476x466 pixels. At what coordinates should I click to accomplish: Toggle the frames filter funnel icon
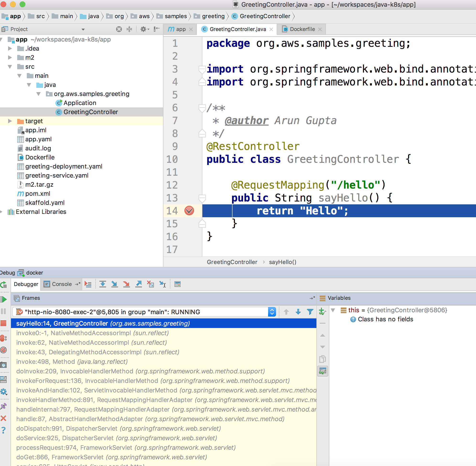[310, 312]
